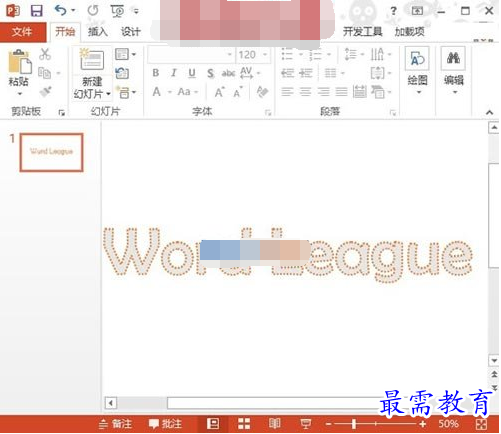Open the 开发工具 ribbon tab
This screenshot has width=501, height=434.
point(362,32)
